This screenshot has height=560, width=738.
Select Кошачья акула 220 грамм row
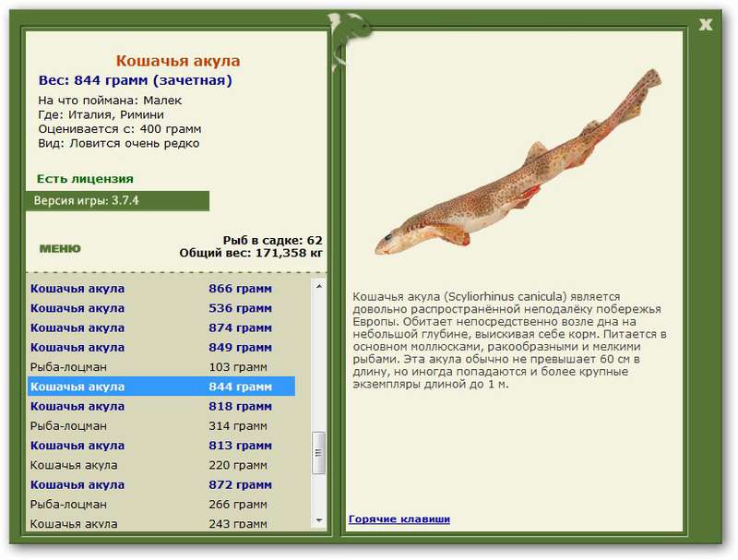tap(161, 465)
